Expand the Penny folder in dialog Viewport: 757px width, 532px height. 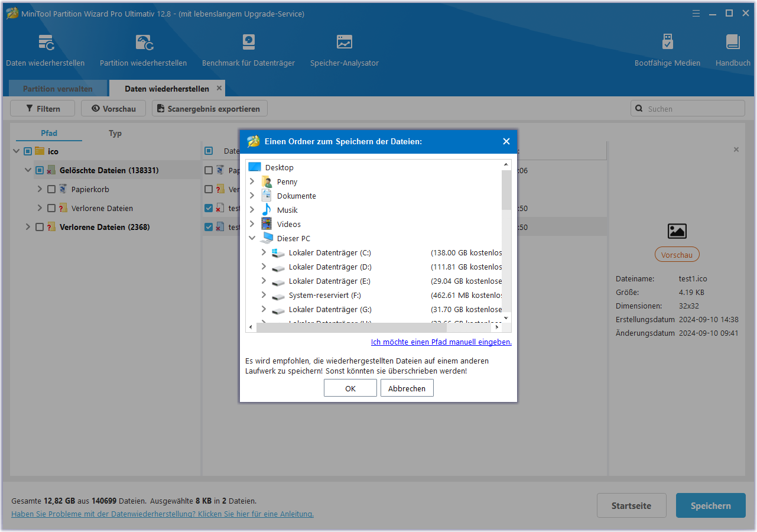(252, 181)
